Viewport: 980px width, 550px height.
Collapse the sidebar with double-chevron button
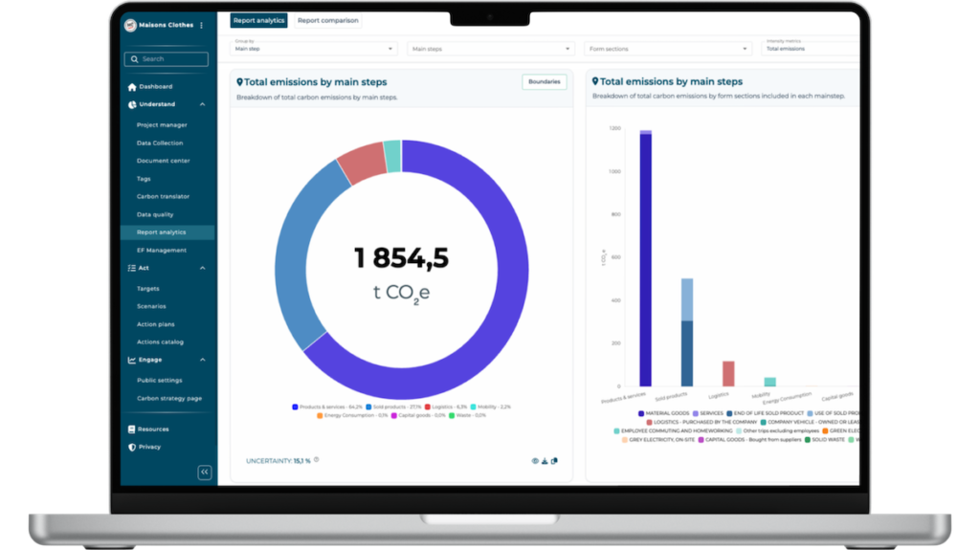pyautogui.click(x=205, y=472)
